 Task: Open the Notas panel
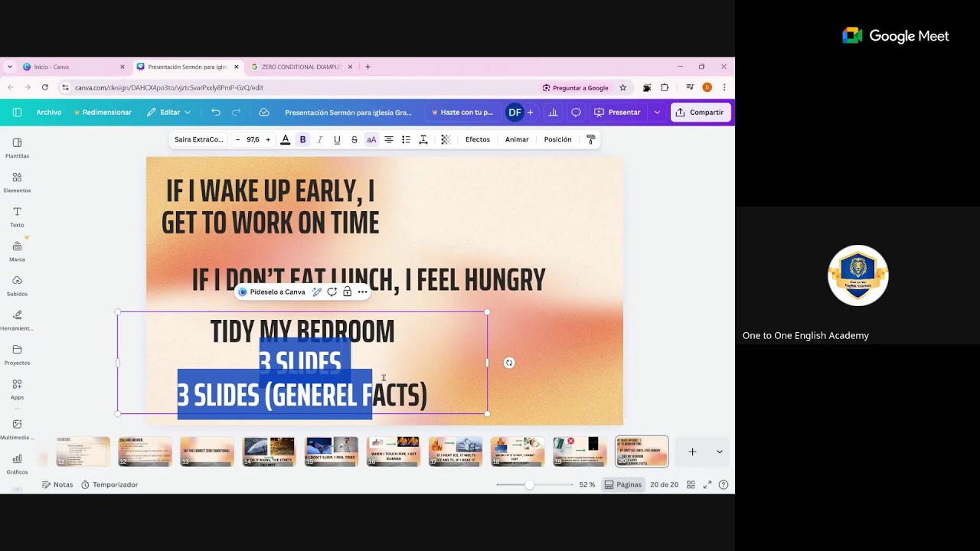tap(57, 484)
